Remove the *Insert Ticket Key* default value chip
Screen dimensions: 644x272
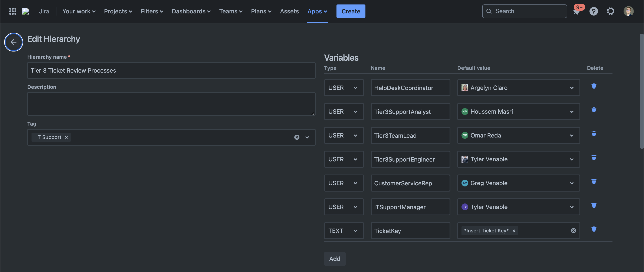tap(514, 231)
